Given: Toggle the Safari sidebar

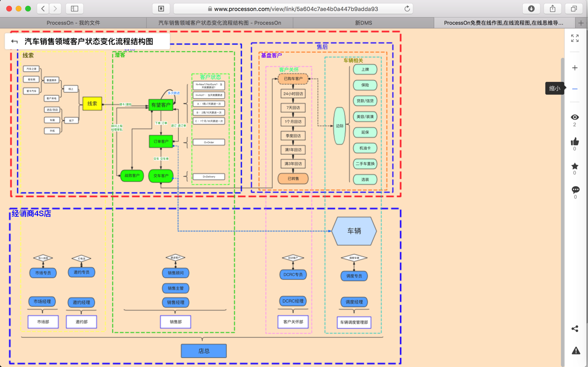Looking at the screenshot, I should 75,9.
